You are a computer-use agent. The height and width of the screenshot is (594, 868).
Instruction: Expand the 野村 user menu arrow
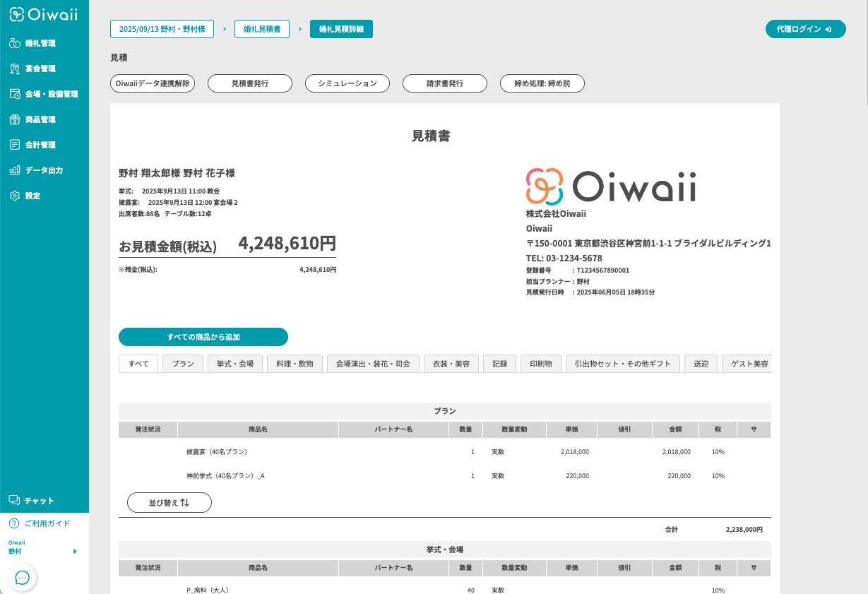pos(75,551)
